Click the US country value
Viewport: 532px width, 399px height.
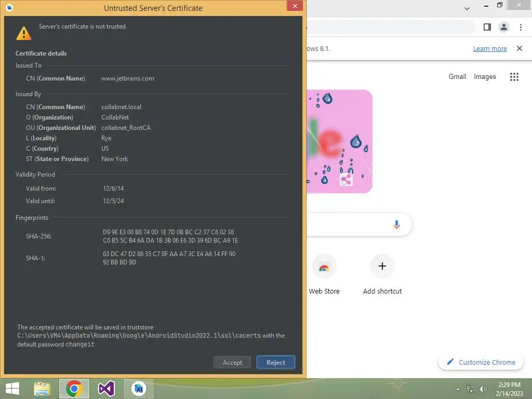(105, 149)
